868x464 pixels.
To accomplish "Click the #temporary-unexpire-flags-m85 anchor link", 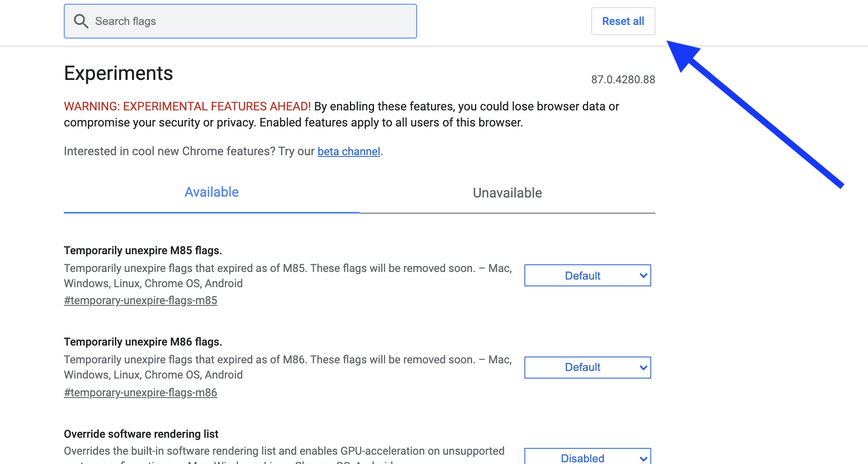I will 141,301.
